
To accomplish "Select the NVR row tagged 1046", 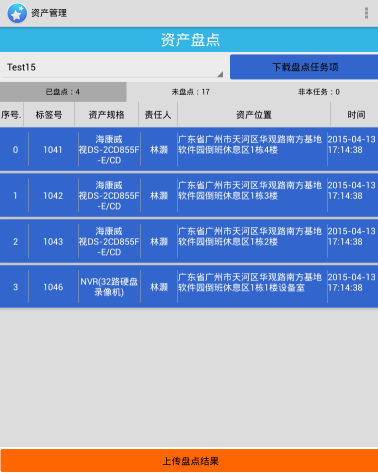I will [x=189, y=287].
